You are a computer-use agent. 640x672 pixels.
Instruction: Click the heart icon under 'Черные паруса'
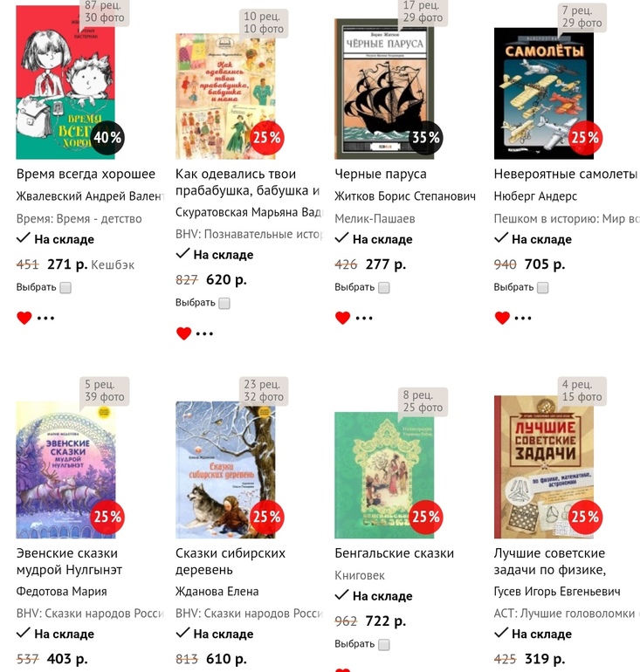pos(342,318)
